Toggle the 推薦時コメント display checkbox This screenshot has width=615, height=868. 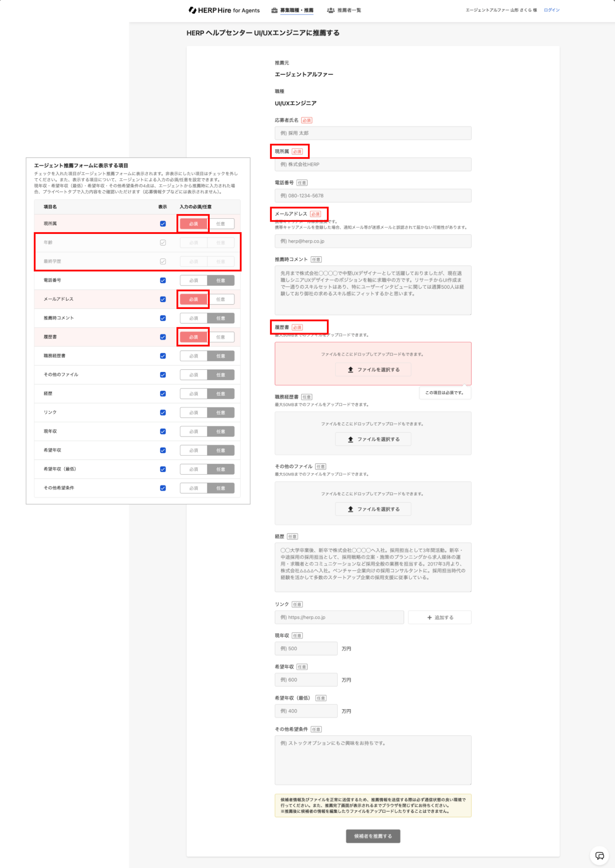click(x=163, y=318)
